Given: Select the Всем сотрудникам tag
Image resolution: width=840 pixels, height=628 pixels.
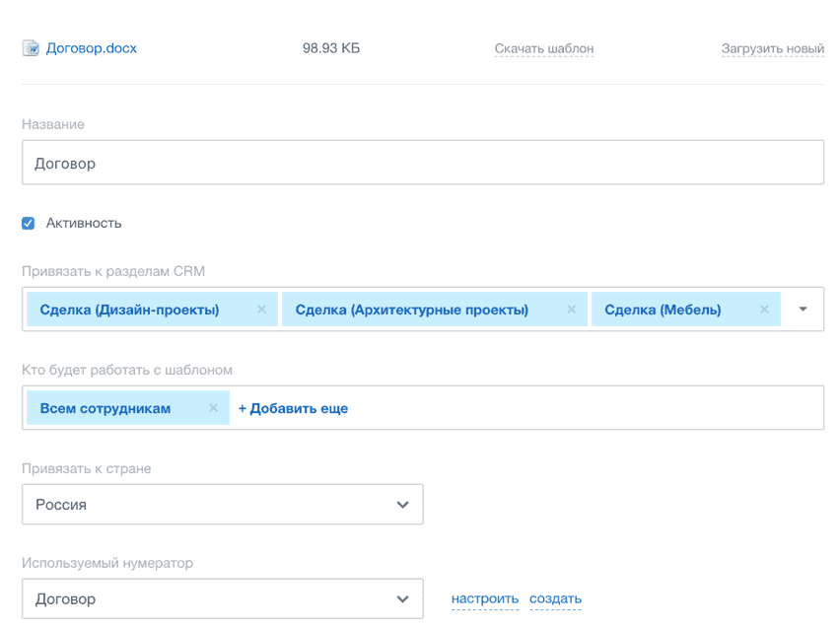Looking at the screenshot, I should 105,408.
